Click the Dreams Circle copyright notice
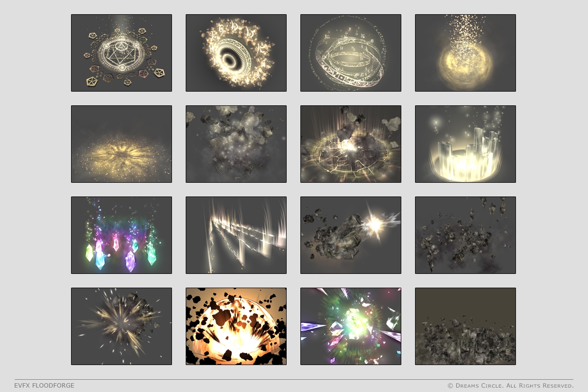 (510, 386)
